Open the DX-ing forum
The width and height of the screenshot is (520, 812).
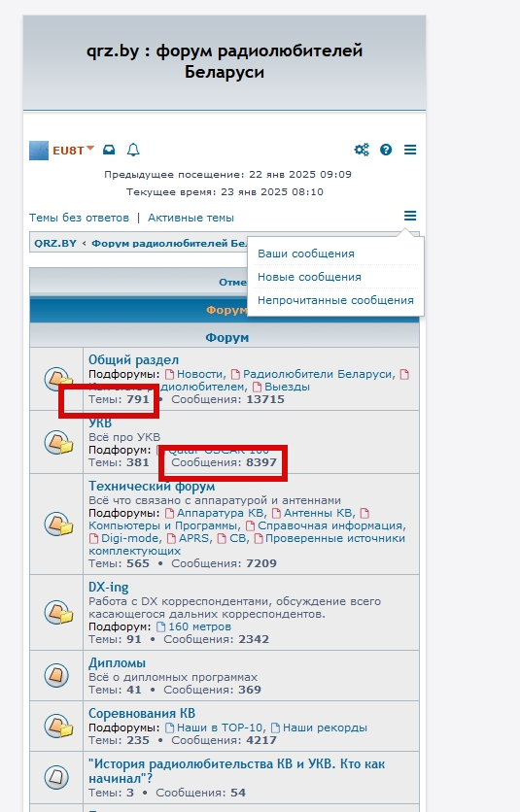point(108,588)
